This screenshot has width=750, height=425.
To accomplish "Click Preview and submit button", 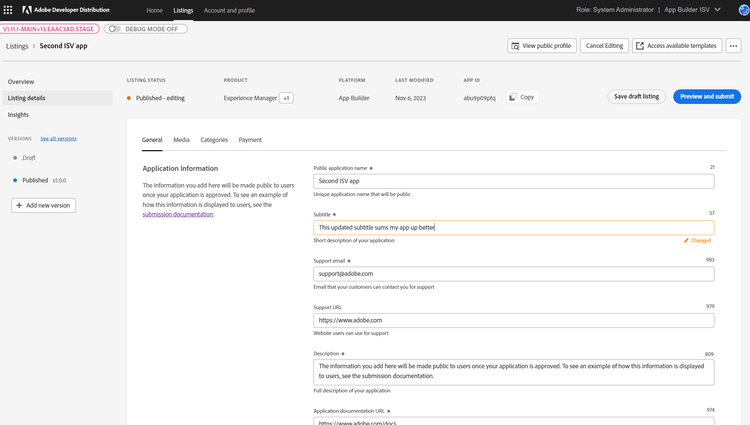I will pos(706,97).
